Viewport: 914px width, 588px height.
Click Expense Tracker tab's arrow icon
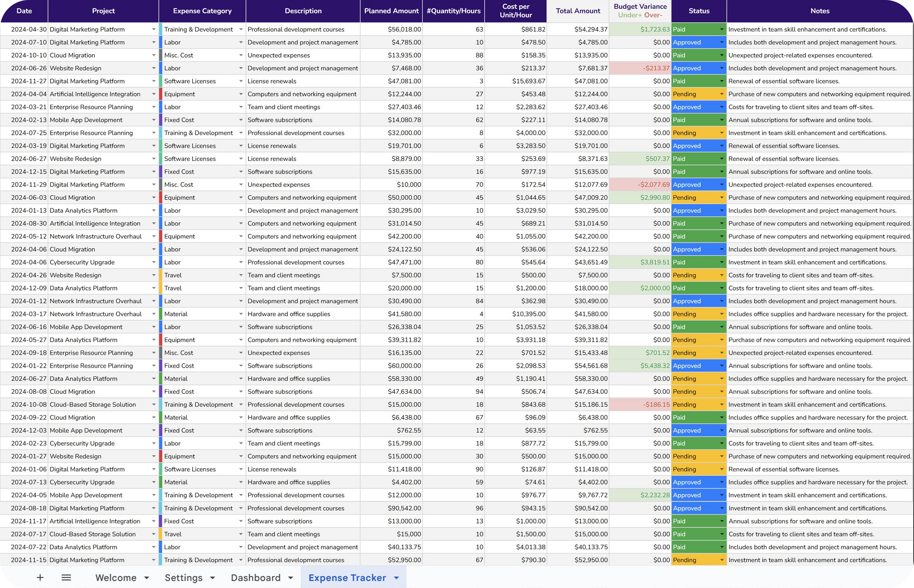[x=396, y=578]
